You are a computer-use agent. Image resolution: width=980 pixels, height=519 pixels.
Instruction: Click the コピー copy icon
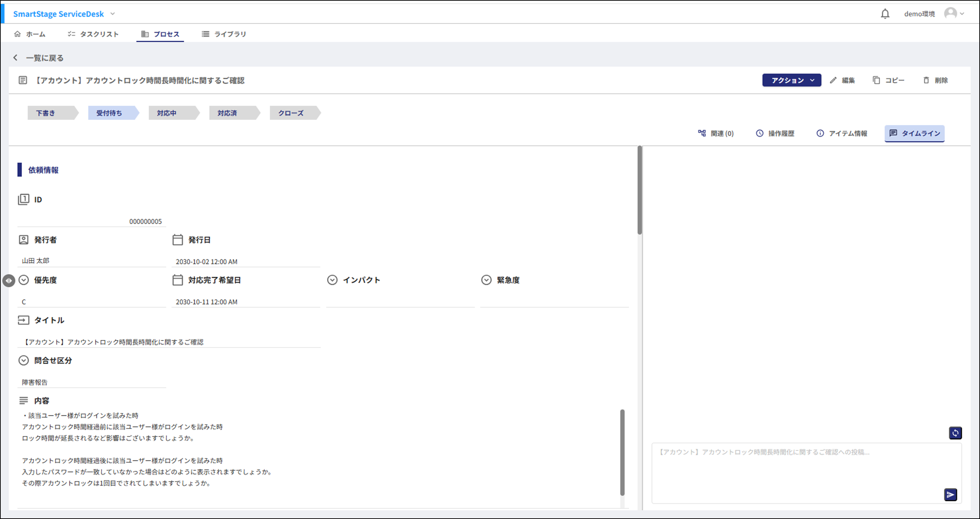(x=877, y=80)
